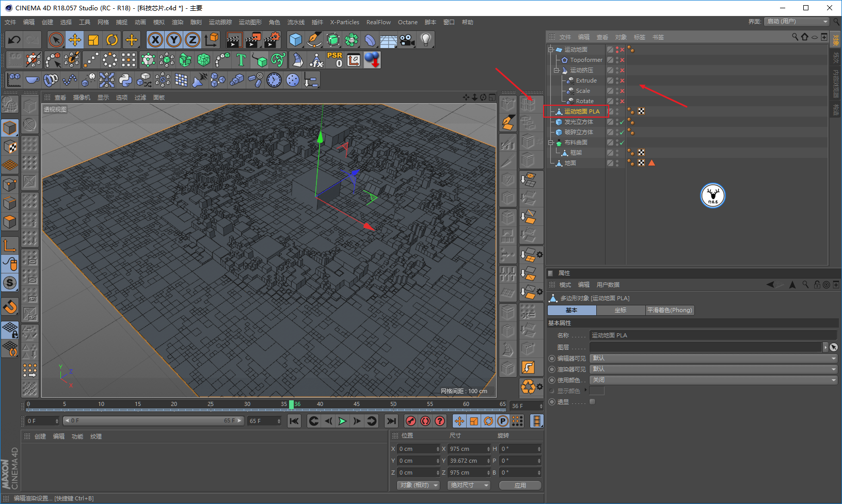Image resolution: width=842 pixels, height=504 pixels.
Task: Disable the 发光立方体 object green check
Action: pyautogui.click(x=622, y=122)
